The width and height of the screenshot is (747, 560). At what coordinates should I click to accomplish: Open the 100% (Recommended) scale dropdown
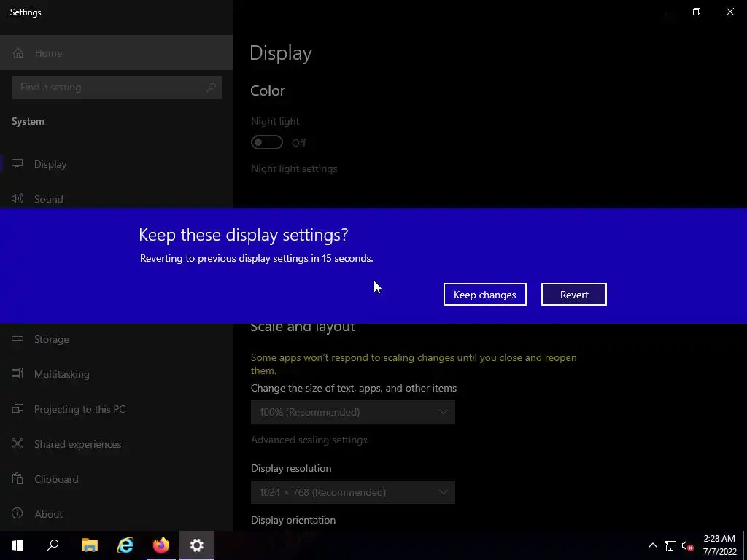pyautogui.click(x=353, y=412)
